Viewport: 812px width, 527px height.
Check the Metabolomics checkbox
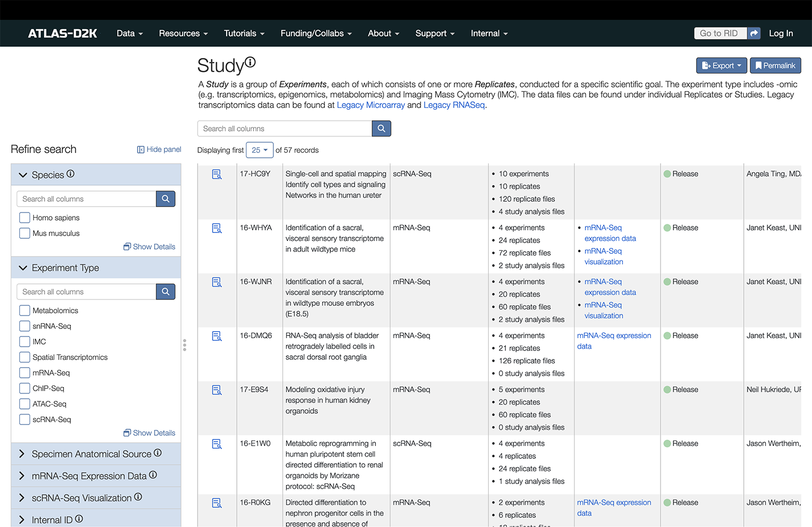25,311
